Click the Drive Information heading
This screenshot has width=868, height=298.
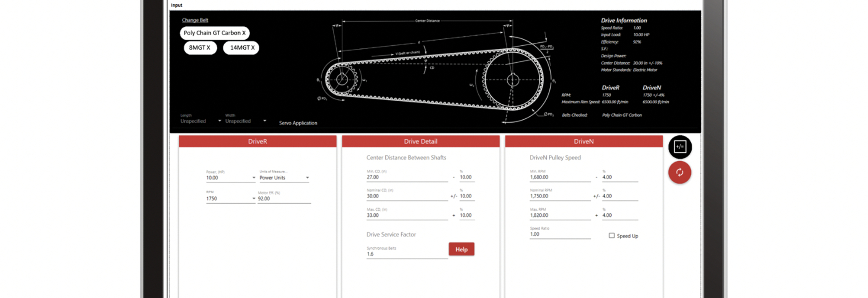(x=624, y=21)
